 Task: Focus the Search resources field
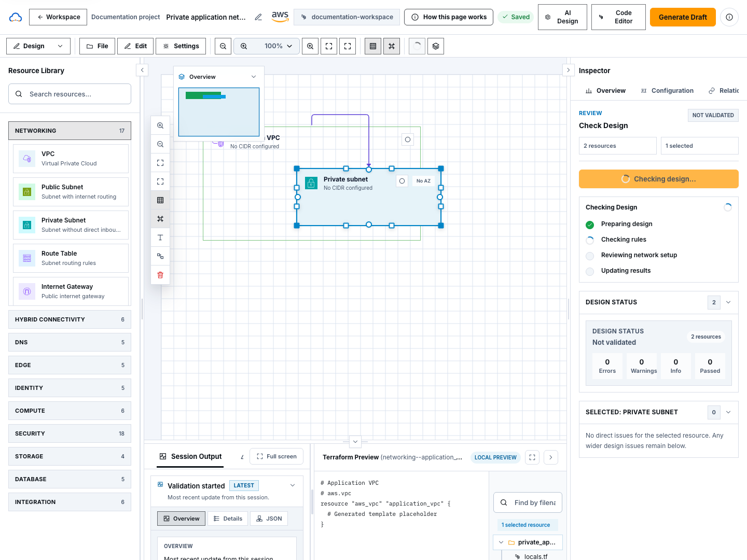tap(70, 94)
